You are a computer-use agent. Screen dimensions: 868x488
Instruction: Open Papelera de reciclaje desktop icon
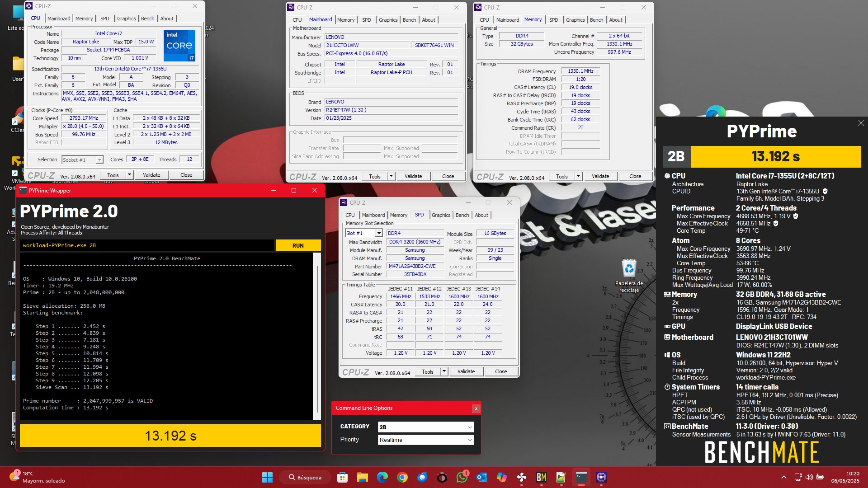[x=629, y=276]
